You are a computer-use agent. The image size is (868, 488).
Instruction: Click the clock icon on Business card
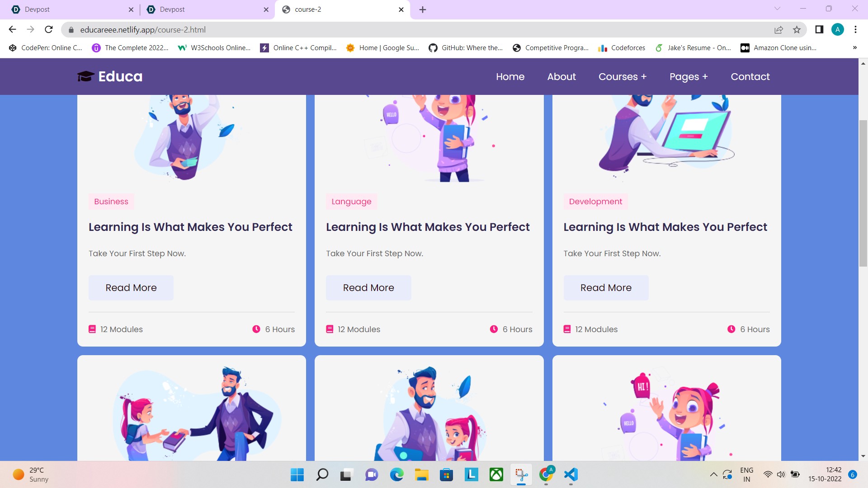click(256, 329)
